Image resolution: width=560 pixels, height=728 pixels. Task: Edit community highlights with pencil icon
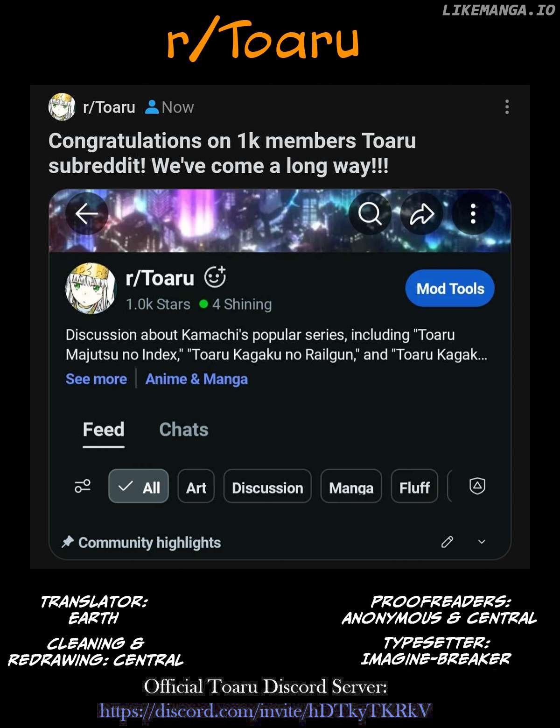pyautogui.click(x=447, y=542)
